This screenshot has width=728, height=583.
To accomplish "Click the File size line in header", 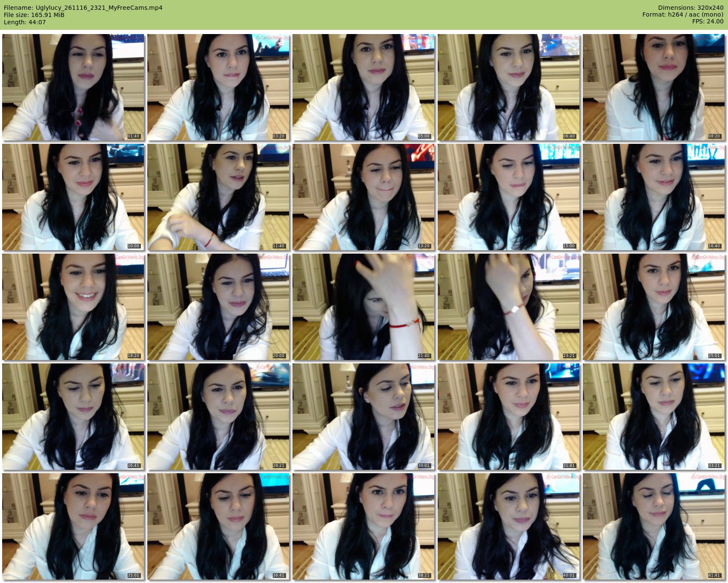I will [x=34, y=15].
